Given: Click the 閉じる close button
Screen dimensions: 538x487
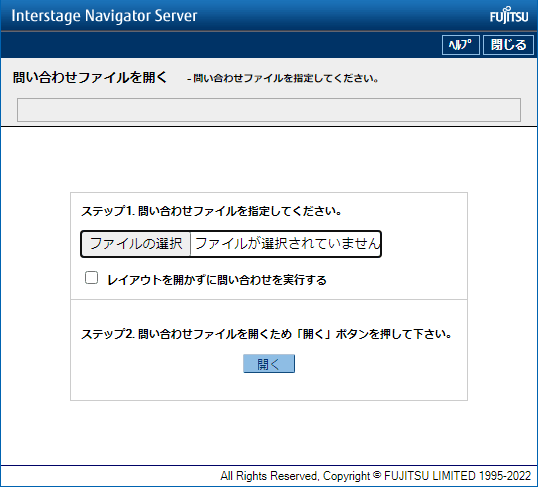Looking at the screenshot, I should click(508, 45).
